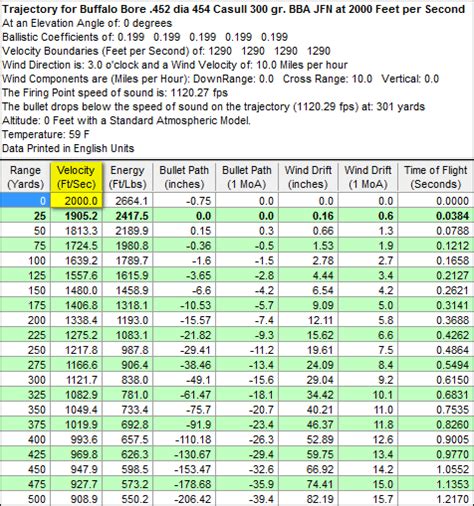474x506 pixels.
Task: Select velocity value 1019.9
Action: 76,425
